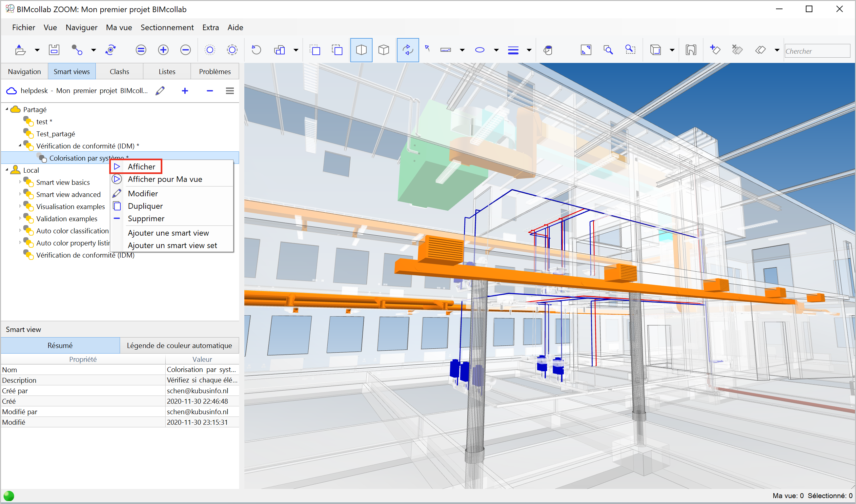This screenshot has height=504, width=856.
Task: Open dropdown arrow next to ruler tool
Action: tap(462, 50)
